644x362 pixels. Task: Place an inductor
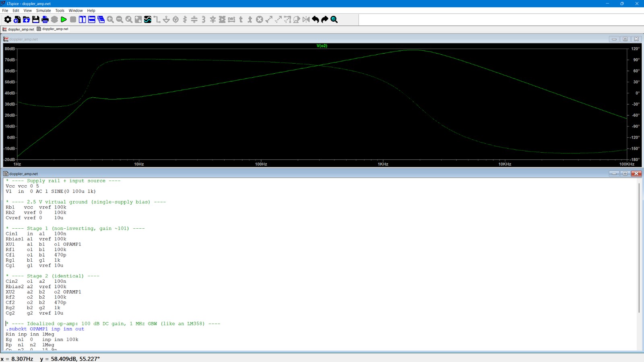pyautogui.click(x=204, y=19)
